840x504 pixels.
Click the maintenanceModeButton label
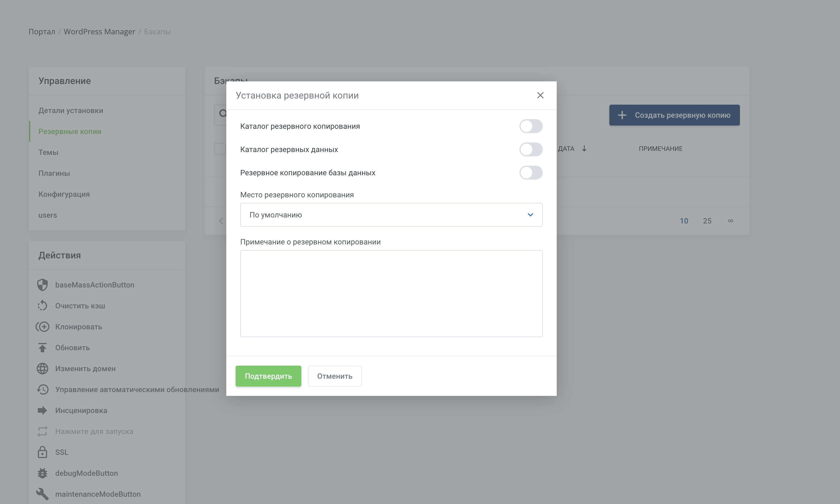click(x=98, y=494)
